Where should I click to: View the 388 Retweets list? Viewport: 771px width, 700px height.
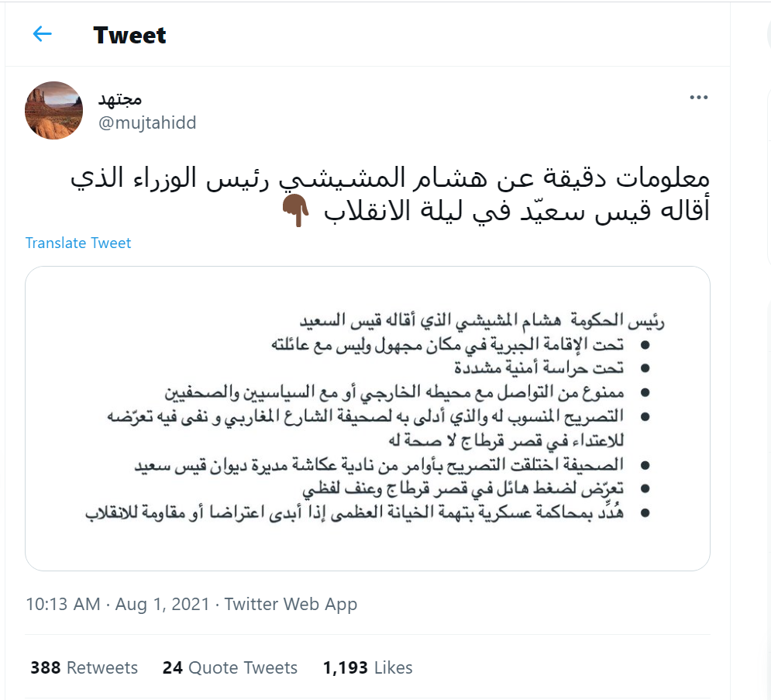click(x=84, y=667)
